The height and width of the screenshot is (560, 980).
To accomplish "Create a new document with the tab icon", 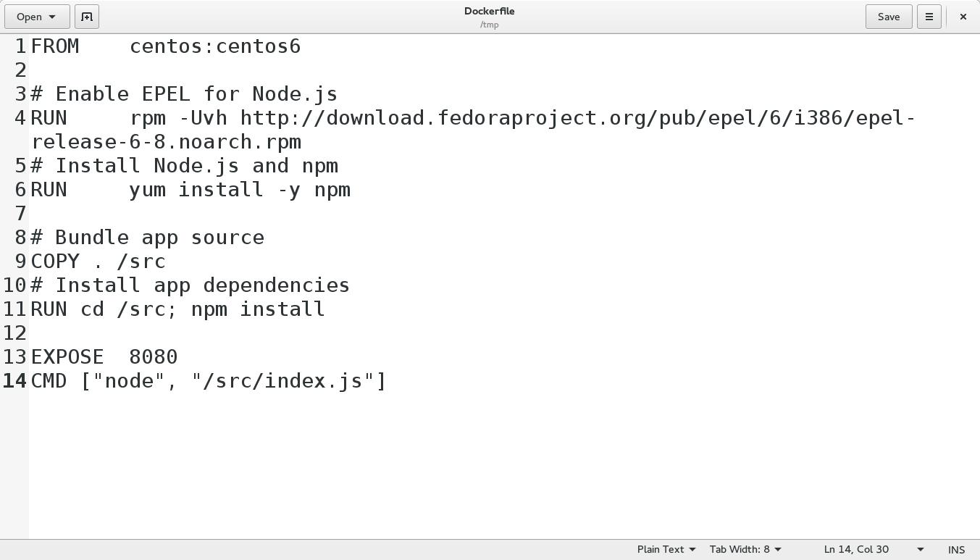I will [x=87, y=17].
